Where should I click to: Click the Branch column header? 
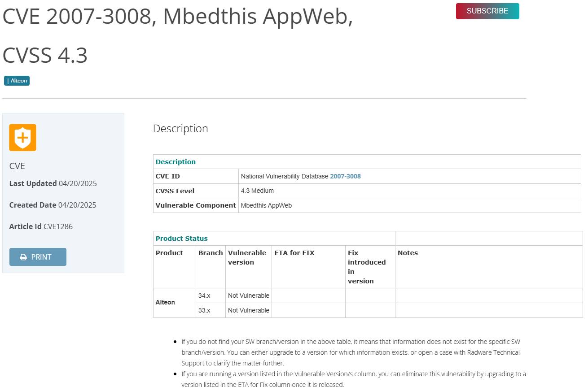coord(211,253)
